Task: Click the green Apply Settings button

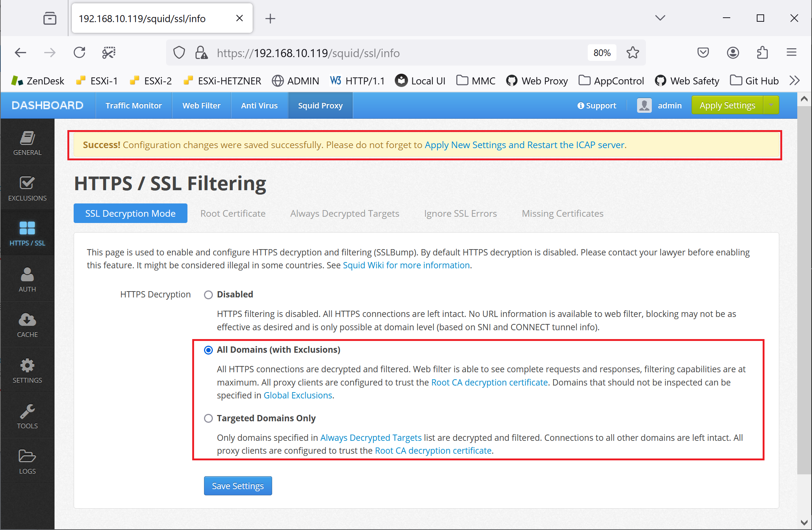Action: point(727,105)
